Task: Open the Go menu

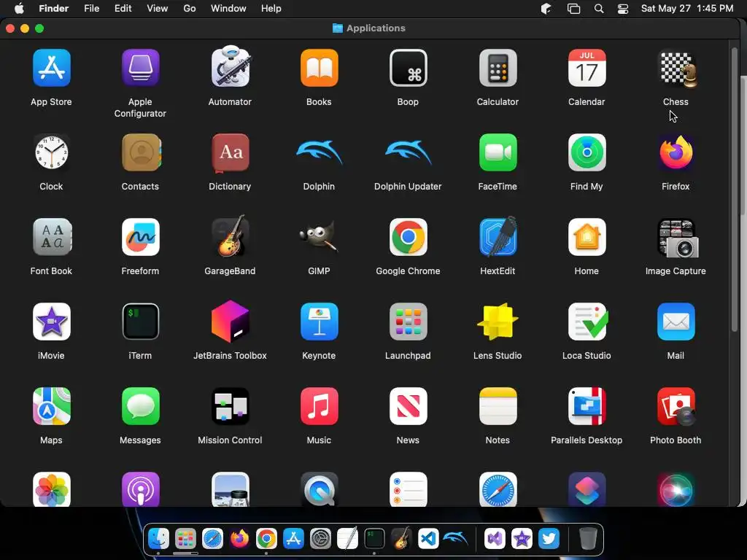Action: click(190, 9)
